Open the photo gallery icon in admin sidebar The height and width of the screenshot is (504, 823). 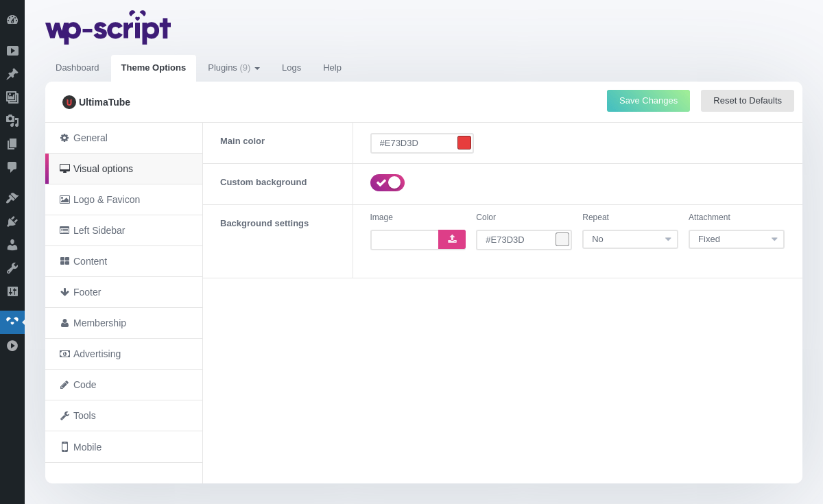(x=12, y=97)
